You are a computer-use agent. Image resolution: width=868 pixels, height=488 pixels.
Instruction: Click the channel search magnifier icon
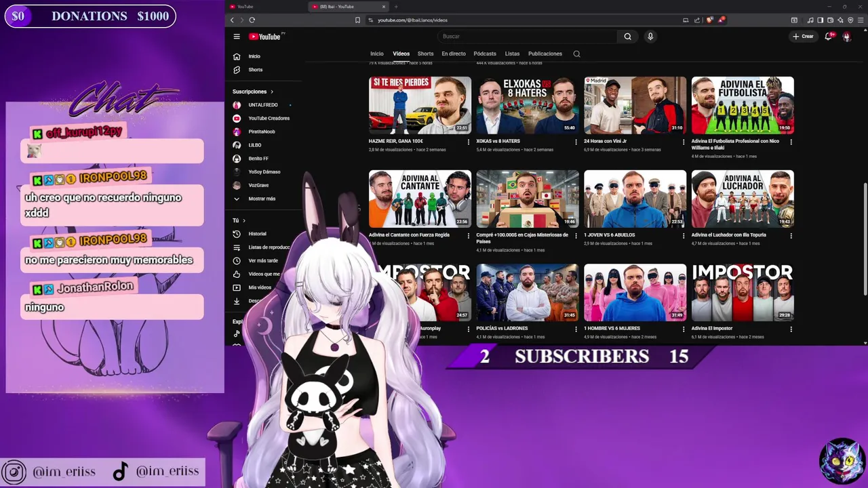point(577,54)
